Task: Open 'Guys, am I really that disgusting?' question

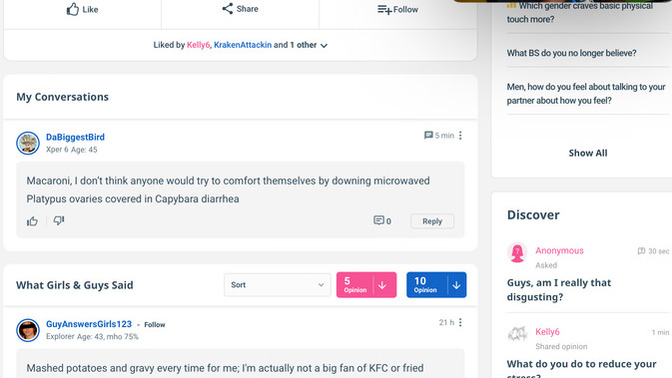Action: pos(559,290)
